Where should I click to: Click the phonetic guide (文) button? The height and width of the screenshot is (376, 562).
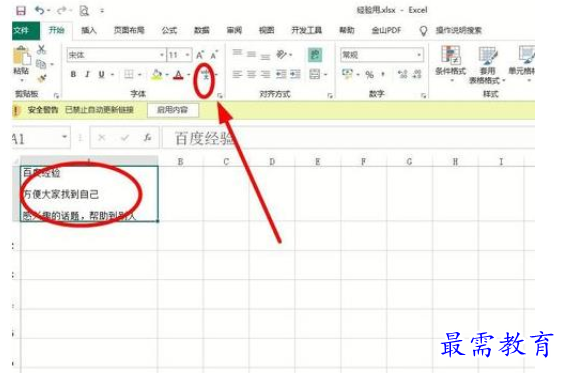coord(206,75)
